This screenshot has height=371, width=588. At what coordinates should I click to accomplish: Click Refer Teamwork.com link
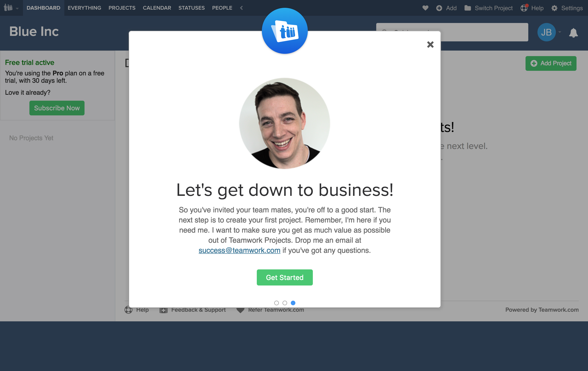(270, 310)
